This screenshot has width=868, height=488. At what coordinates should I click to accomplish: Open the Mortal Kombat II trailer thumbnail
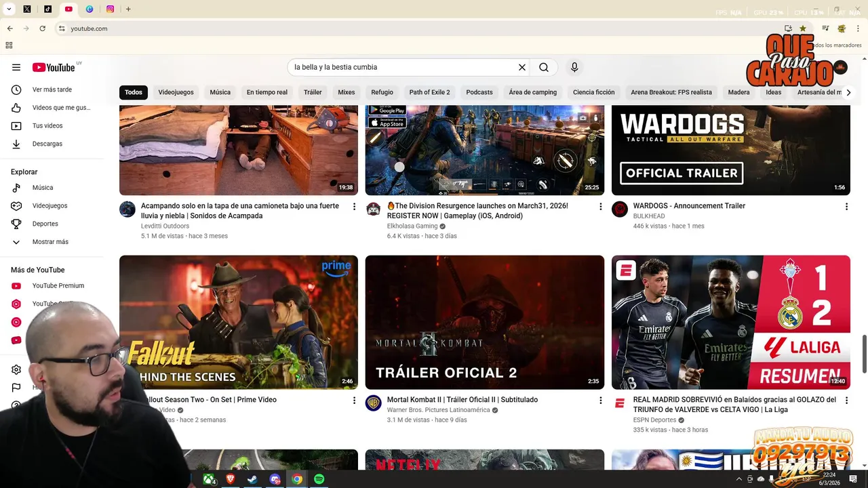pos(485,322)
